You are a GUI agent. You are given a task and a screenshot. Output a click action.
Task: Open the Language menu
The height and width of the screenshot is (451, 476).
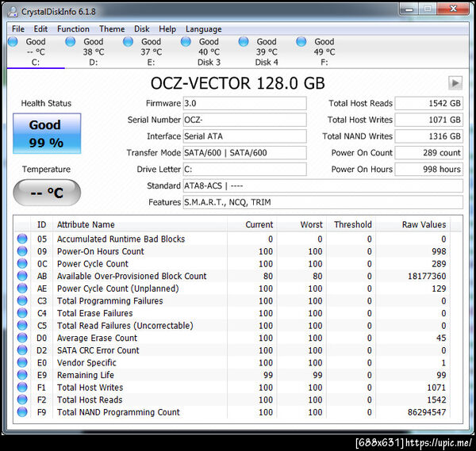pyautogui.click(x=204, y=29)
